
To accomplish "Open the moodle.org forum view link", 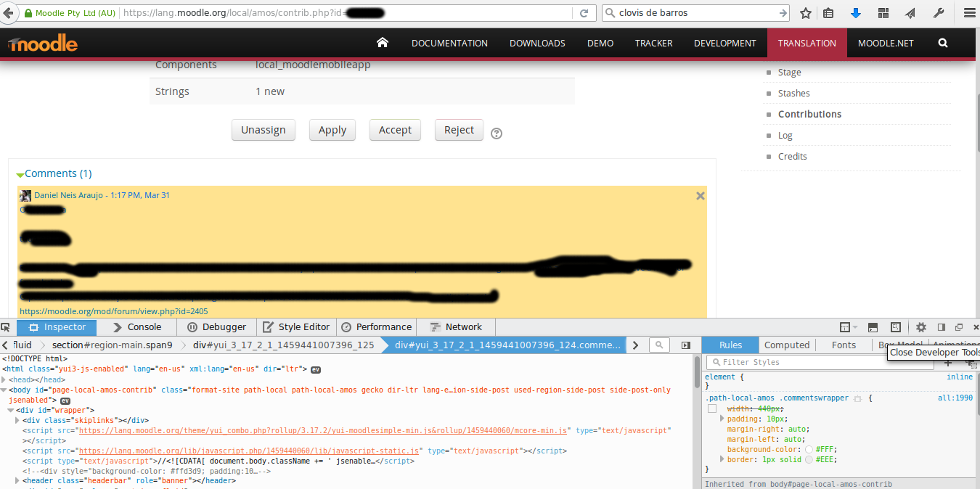I will 114,311.
